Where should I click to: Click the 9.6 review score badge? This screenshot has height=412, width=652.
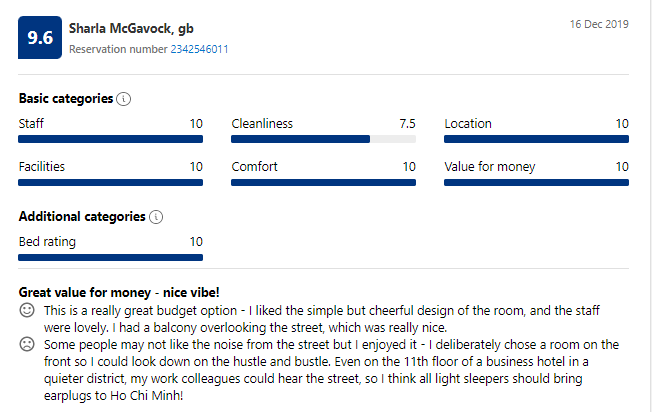click(40, 37)
